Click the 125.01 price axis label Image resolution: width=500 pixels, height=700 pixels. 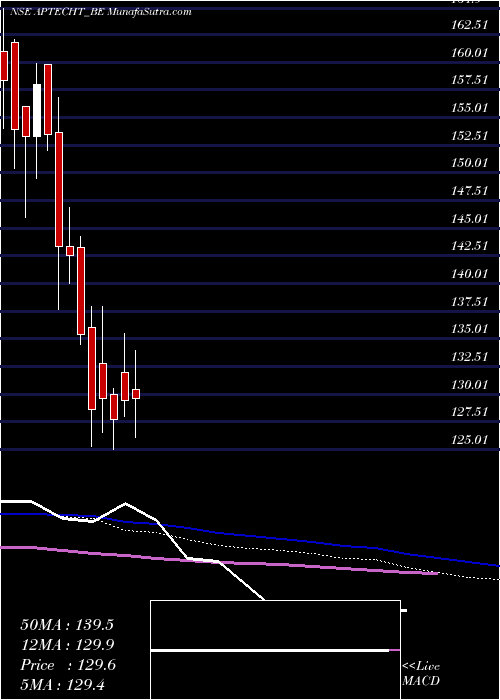click(x=469, y=440)
